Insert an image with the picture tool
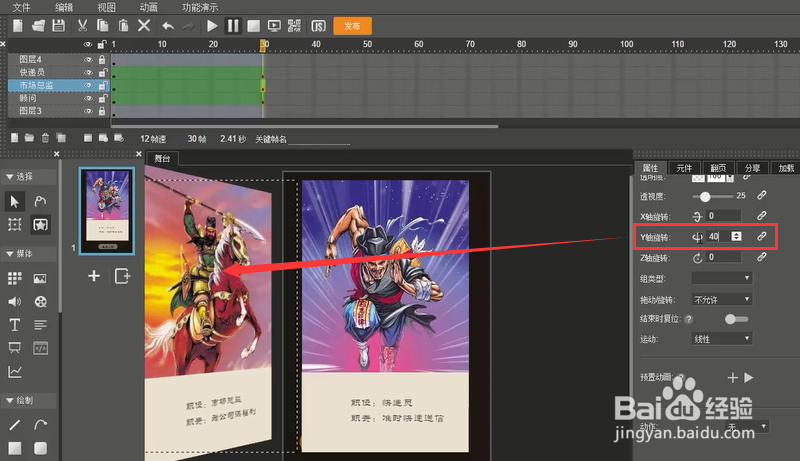The height and width of the screenshot is (461, 800). click(40, 278)
